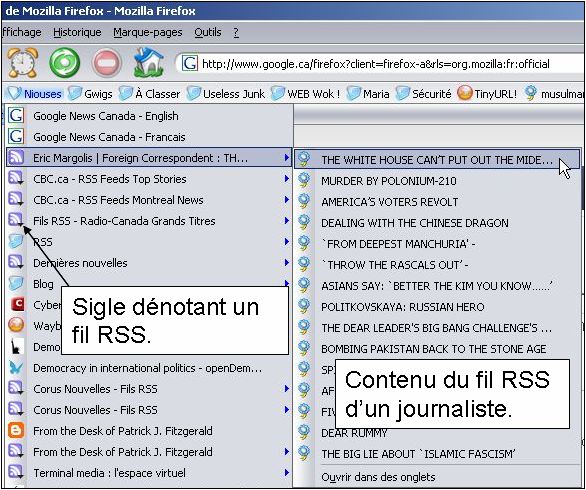Click butterfly icon of openDemocracy bookmark
The height and width of the screenshot is (490, 586).
16,368
